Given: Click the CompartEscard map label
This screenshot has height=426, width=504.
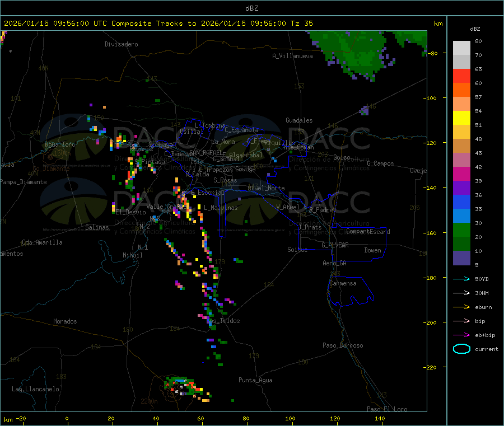Looking at the screenshot, I should [x=368, y=231].
